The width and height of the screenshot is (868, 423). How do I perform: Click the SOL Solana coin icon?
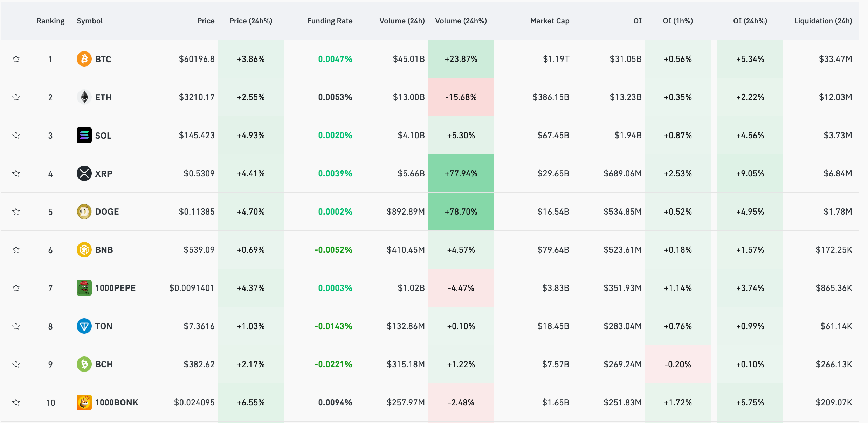click(x=84, y=135)
